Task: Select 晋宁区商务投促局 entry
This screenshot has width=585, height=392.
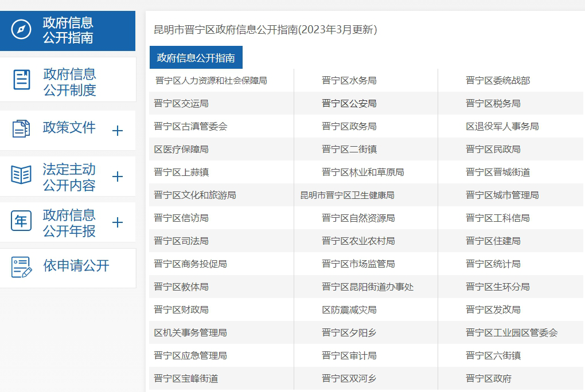Action: 190,264
